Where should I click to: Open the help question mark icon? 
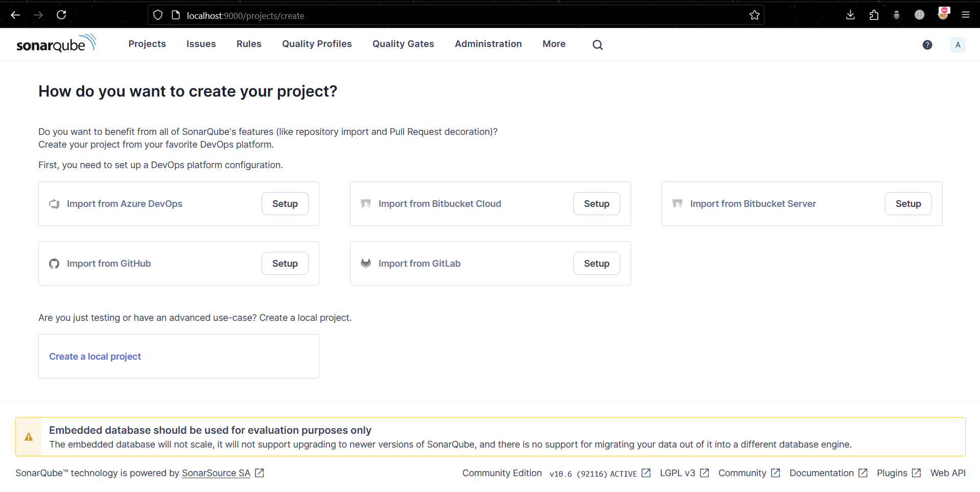click(x=927, y=45)
